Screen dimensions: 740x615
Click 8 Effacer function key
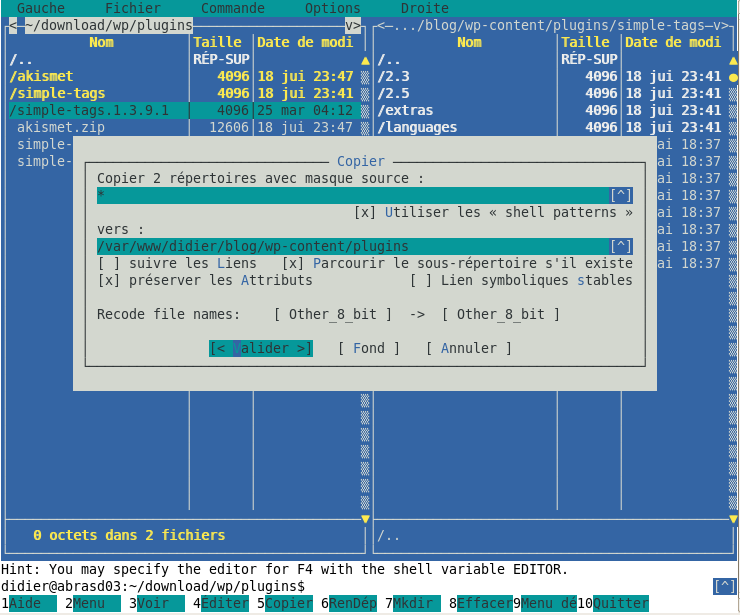tap(481, 603)
